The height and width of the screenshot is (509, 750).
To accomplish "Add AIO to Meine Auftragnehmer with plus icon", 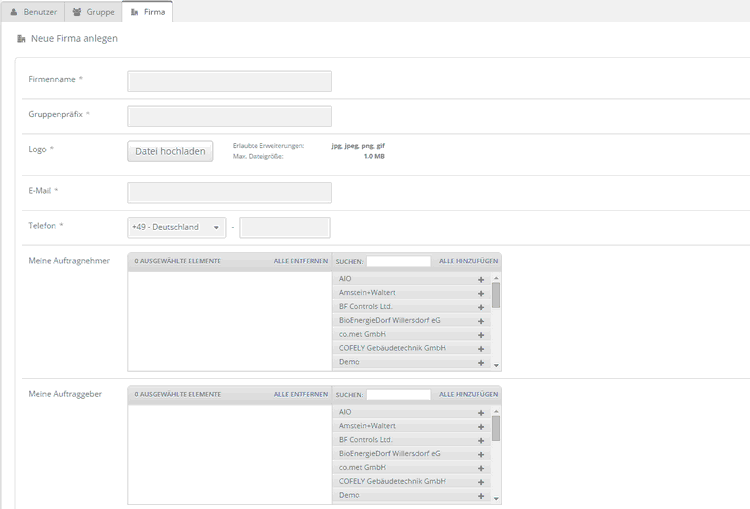I will coord(481,279).
